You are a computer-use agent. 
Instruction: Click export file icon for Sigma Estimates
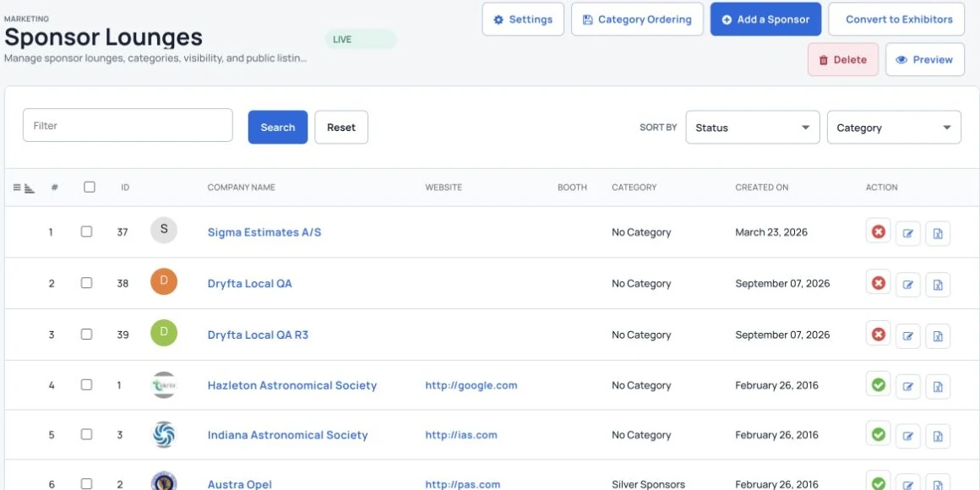pos(938,234)
